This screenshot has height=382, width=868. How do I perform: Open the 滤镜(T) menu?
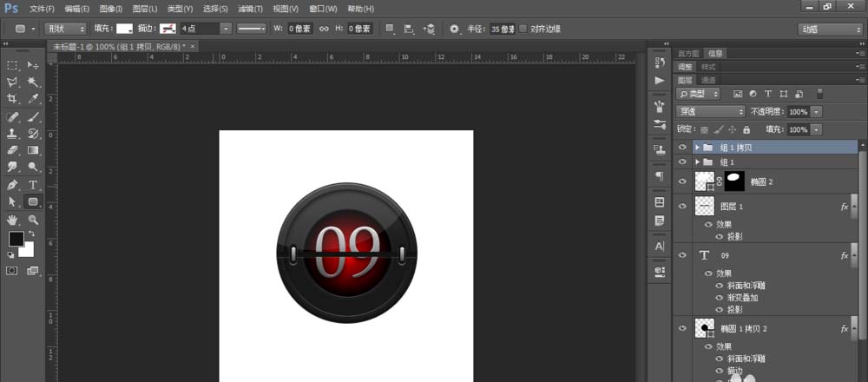point(251,8)
